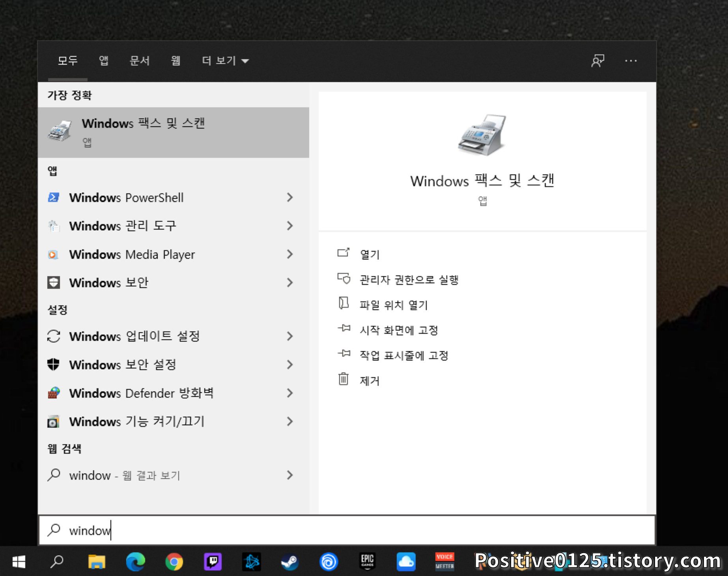Click the taskbar search magnifier icon

pos(57,561)
